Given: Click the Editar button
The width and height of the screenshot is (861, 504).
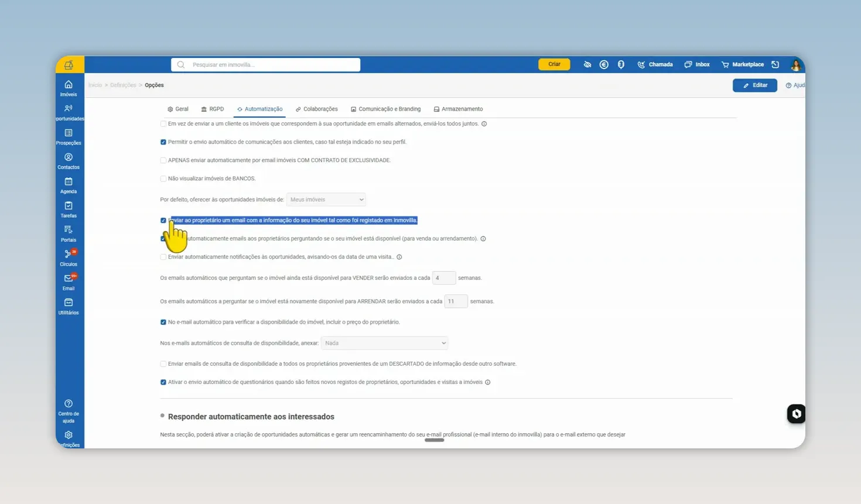Looking at the screenshot, I should tap(755, 85).
